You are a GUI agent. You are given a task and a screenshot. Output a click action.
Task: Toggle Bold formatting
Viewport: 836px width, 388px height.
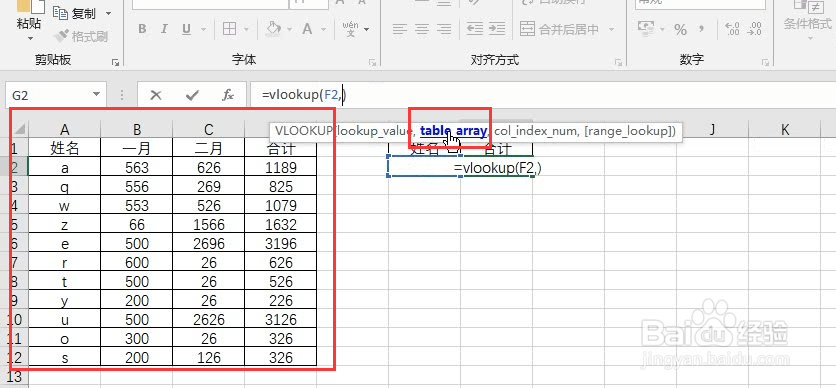tap(142, 29)
